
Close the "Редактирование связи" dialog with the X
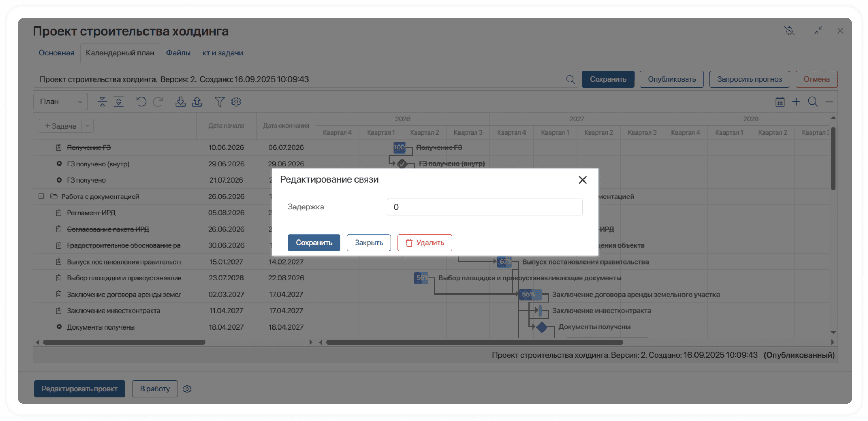tap(582, 180)
